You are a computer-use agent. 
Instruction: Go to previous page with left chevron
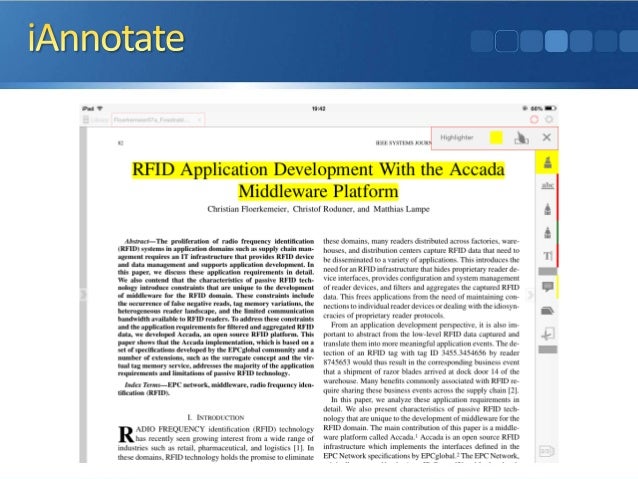pyautogui.click(x=83, y=294)
